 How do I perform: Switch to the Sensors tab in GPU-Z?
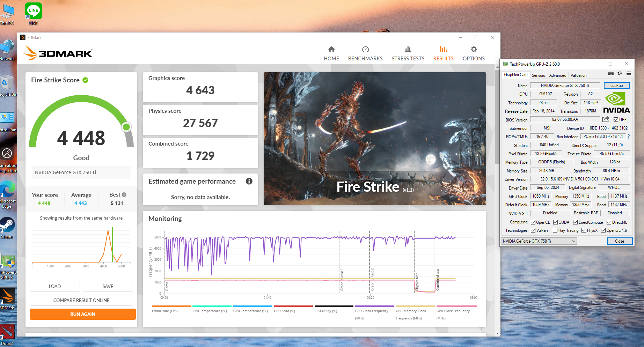click(538, 75)
